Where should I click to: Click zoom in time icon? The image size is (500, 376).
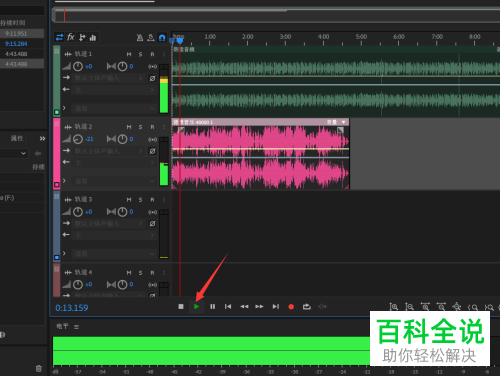[425, 307]
